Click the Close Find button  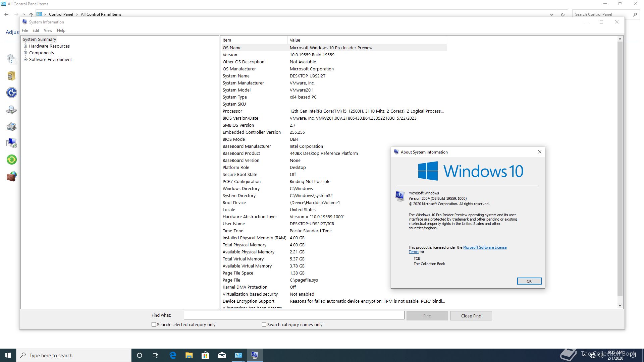(471, 316)
